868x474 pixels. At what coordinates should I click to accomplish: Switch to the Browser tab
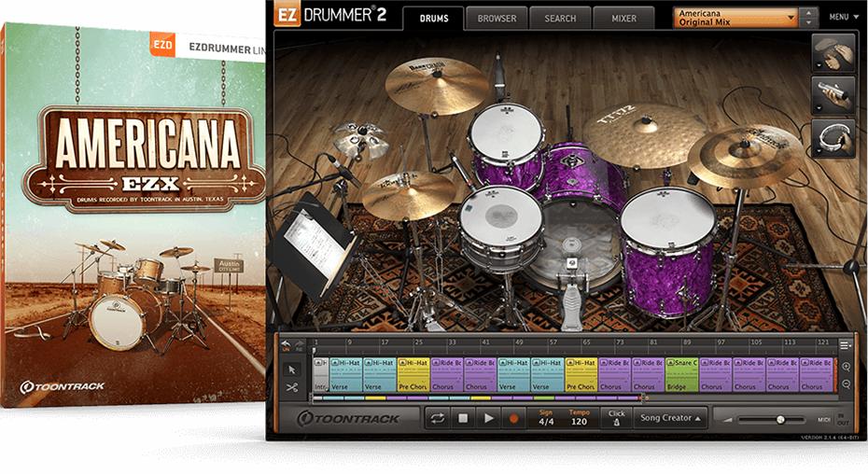(497, 18)
